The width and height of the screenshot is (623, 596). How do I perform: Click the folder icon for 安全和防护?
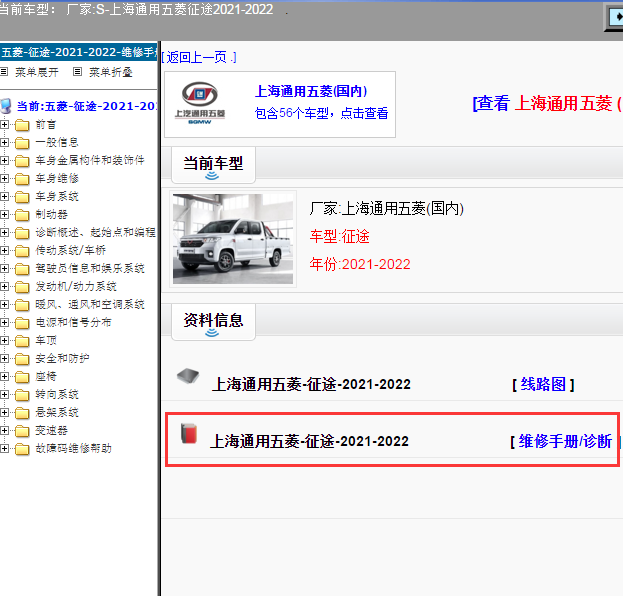[22, 359]
